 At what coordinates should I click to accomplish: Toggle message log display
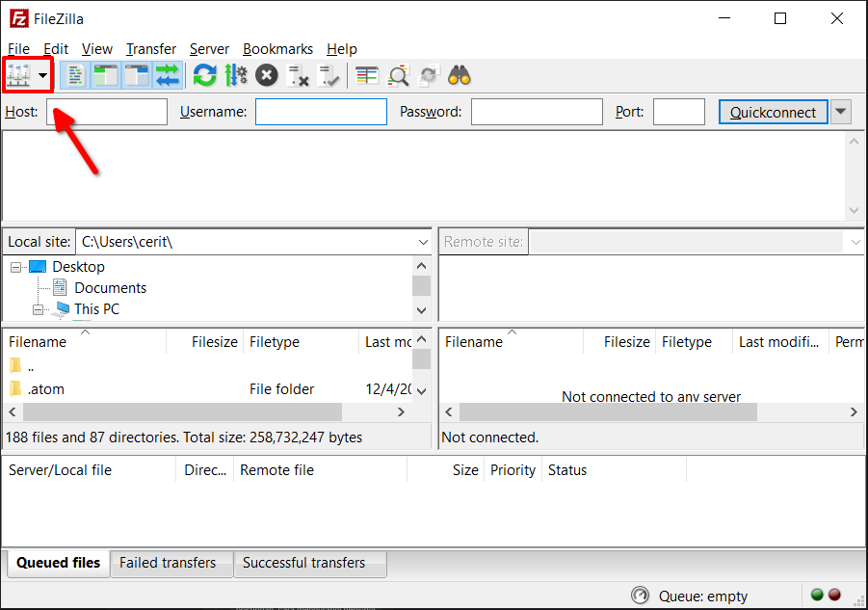(x=75, y=75)
